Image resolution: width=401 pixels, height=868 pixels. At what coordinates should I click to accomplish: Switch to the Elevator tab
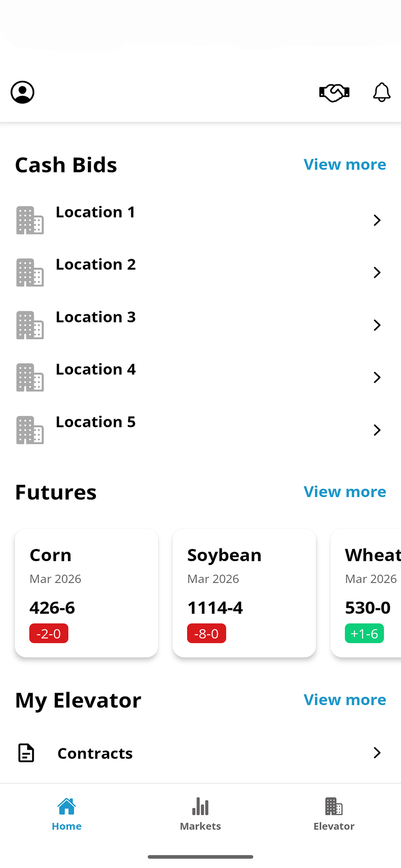(x=334, y=814)
